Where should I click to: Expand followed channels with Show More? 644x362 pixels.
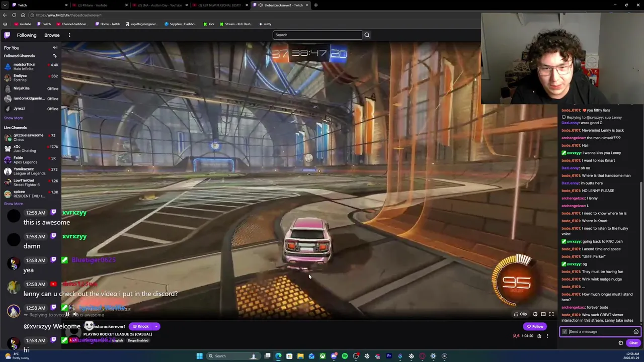pos(13,118)
